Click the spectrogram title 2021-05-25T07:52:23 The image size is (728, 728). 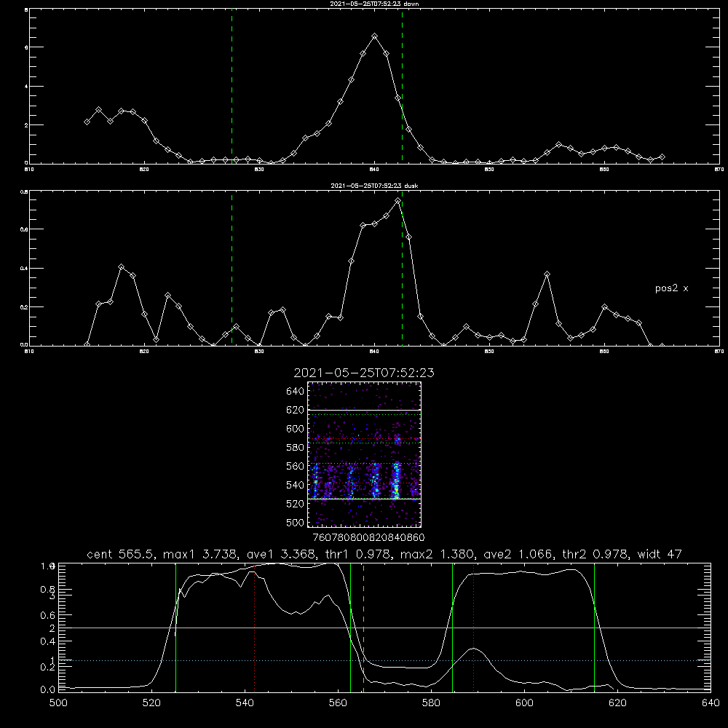(x=364, y=373)
